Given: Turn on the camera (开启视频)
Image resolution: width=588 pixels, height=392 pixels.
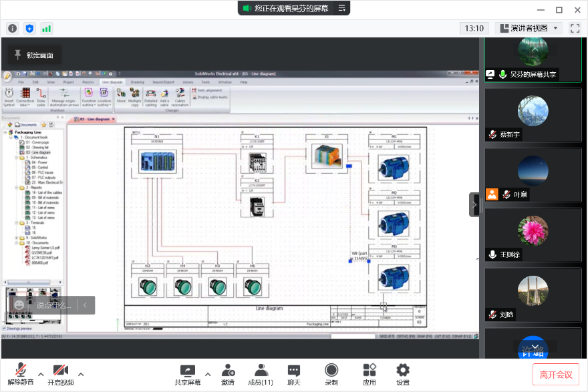Looking at the screenshot, I should (x=60, y=371).
